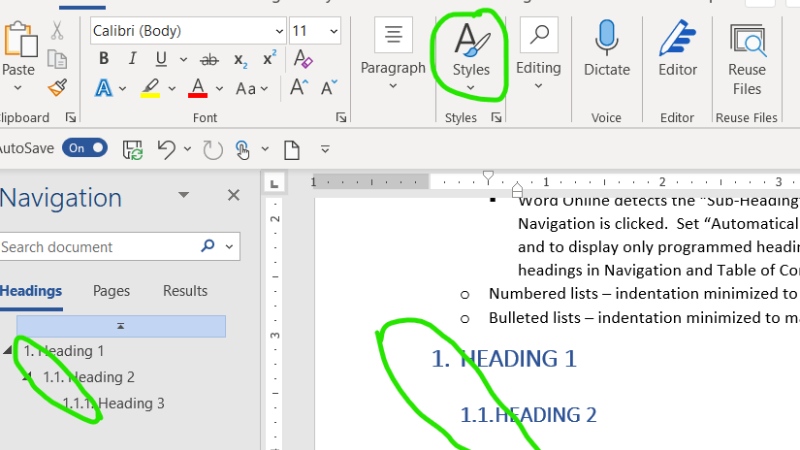The width and height of the screenshot is (800, 450).
Task: Toggle Underline formatting
Action: coord(161,59)
